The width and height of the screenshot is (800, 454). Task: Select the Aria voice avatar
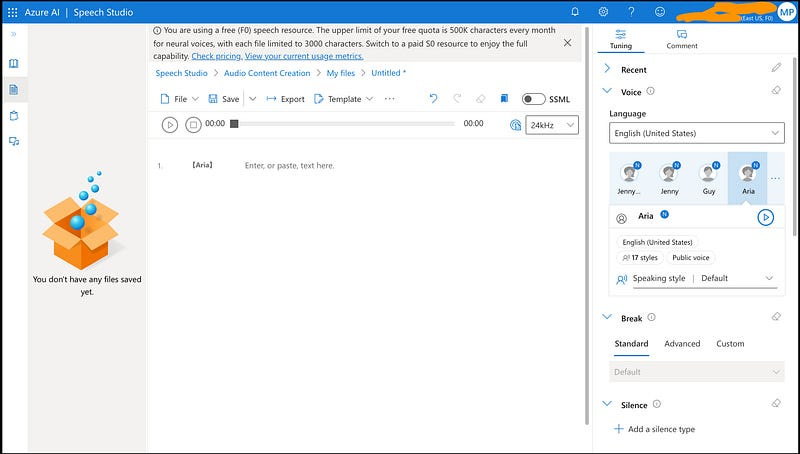pyautogui.click(x=747, y=178)
